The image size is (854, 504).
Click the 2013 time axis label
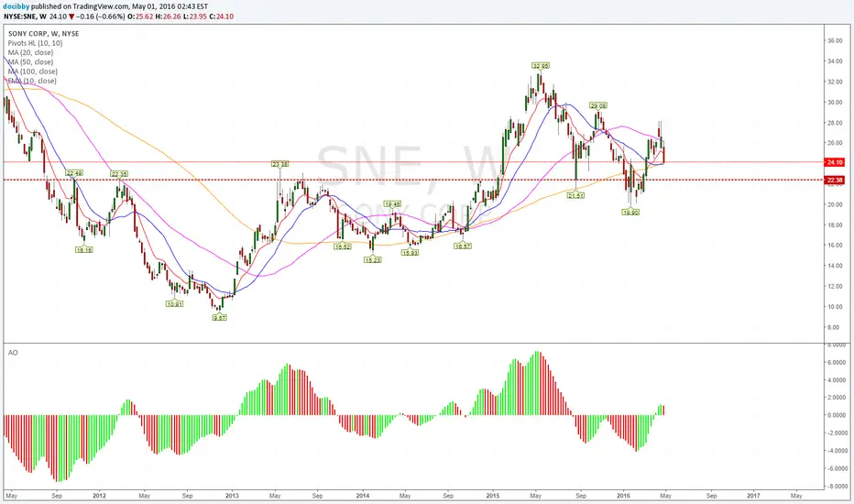tap(232, 496)
